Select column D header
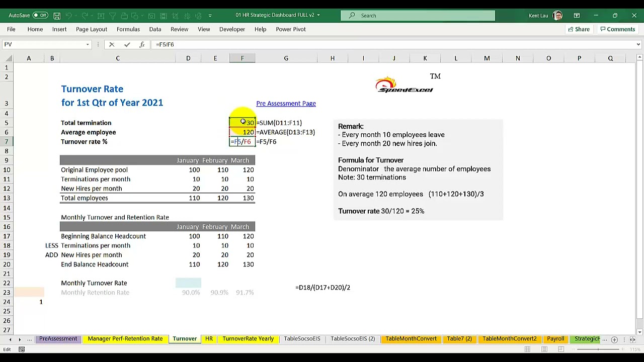The image size is (644, 362). [x=188, y=58]
